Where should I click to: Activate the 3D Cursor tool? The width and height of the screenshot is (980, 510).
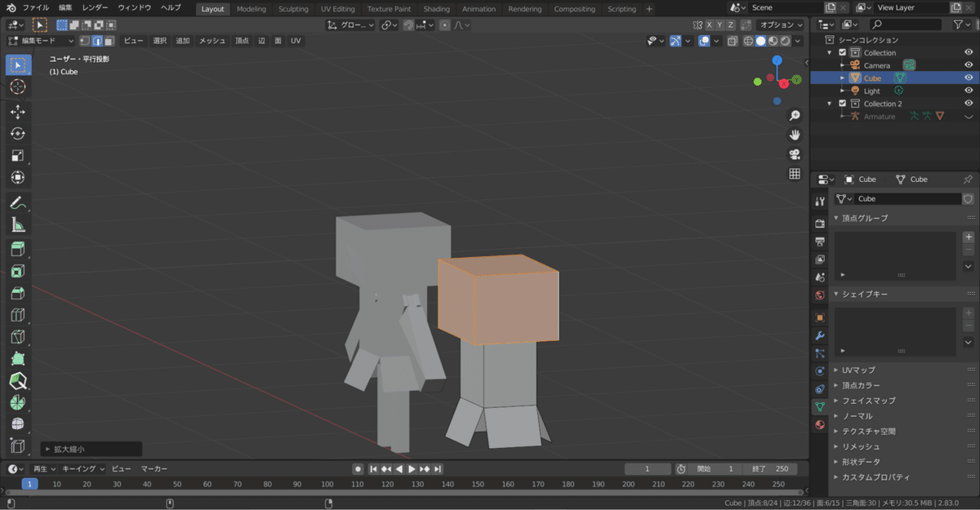click(x=18, y=86)
